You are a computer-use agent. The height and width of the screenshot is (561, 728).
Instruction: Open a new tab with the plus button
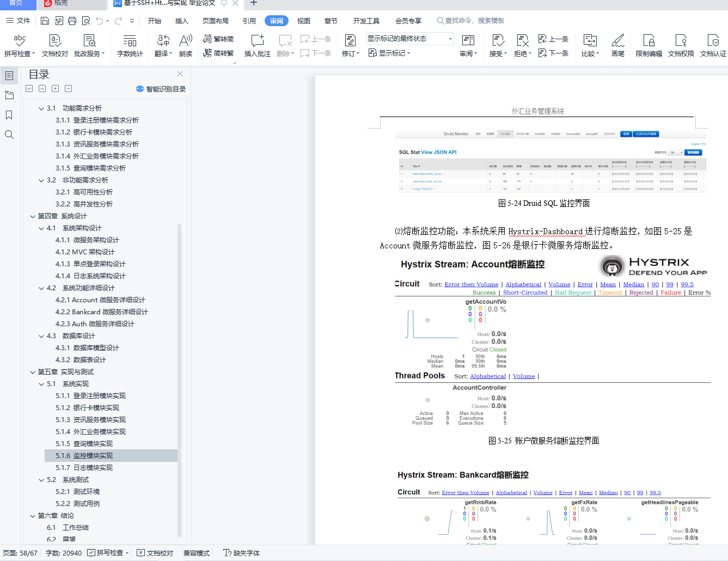point(254,3)
